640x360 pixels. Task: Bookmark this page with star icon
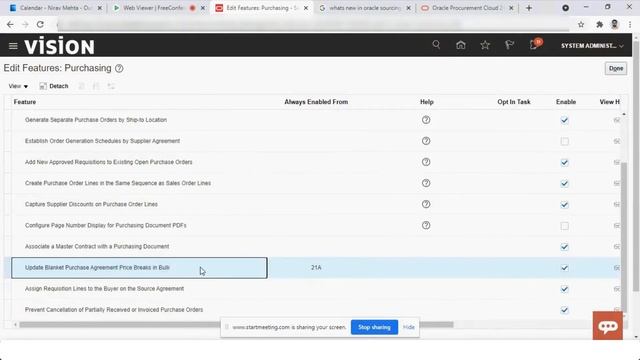click(581, 24)
